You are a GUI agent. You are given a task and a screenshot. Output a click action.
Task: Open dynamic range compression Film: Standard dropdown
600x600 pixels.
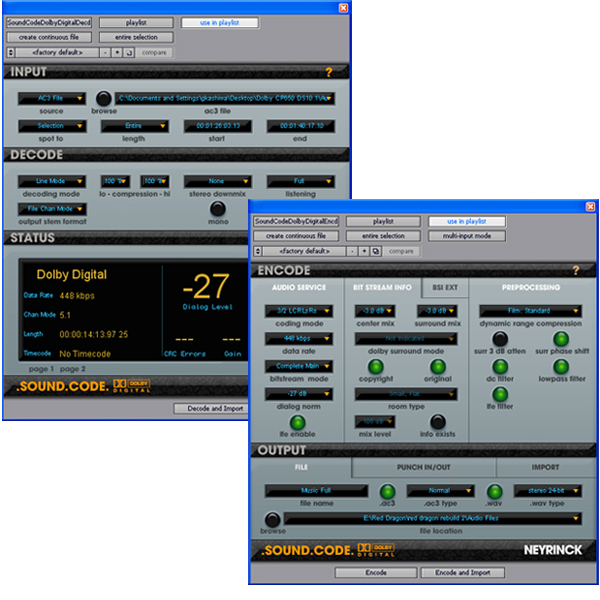tap(530, 311)
